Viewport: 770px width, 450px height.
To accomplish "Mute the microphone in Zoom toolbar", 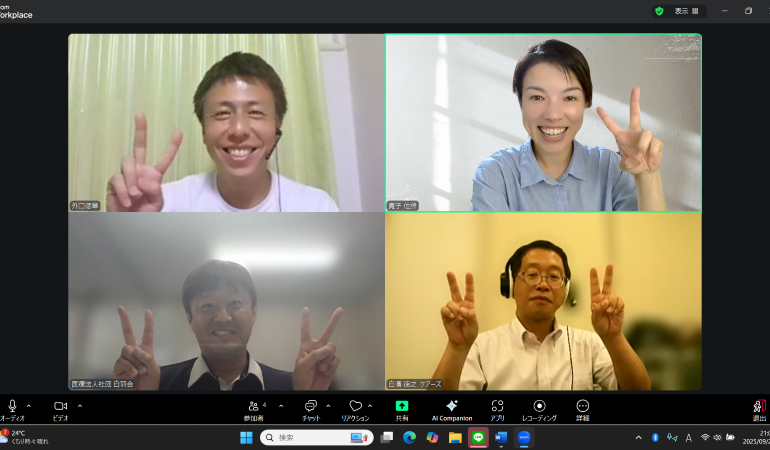I will click(x=12, y=406).
